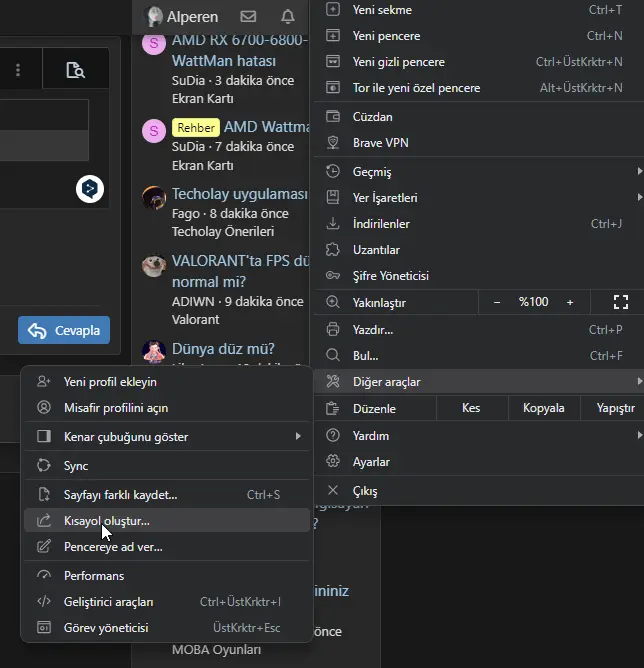
Task: Open the bell notifications icon
Action: pyautogui.click(x=288, y=17)
